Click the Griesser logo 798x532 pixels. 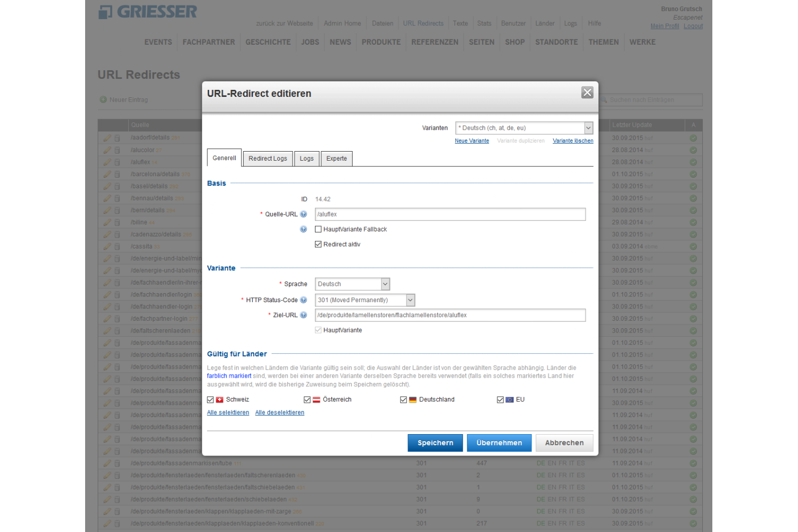coord(147,12)
